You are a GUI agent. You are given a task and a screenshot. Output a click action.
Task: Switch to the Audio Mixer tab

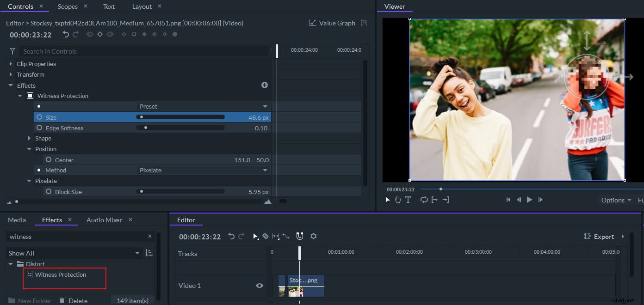pos(104,220)
